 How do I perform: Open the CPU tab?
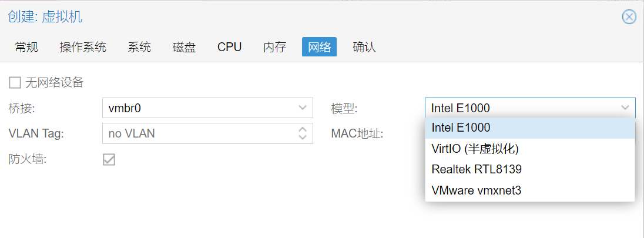pos(229,47)
